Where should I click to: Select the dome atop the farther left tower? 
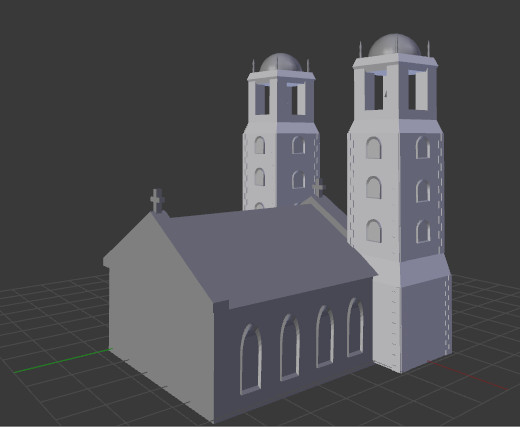[281, 62]
